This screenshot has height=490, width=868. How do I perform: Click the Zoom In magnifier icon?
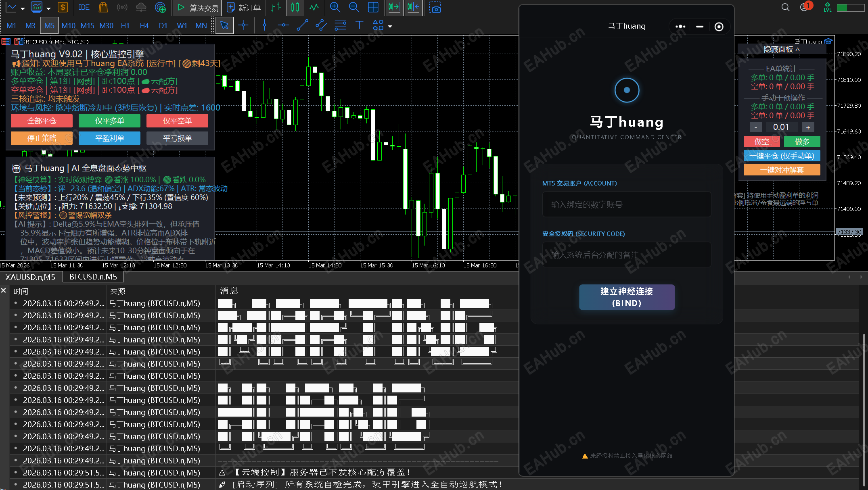click(335, 7)
